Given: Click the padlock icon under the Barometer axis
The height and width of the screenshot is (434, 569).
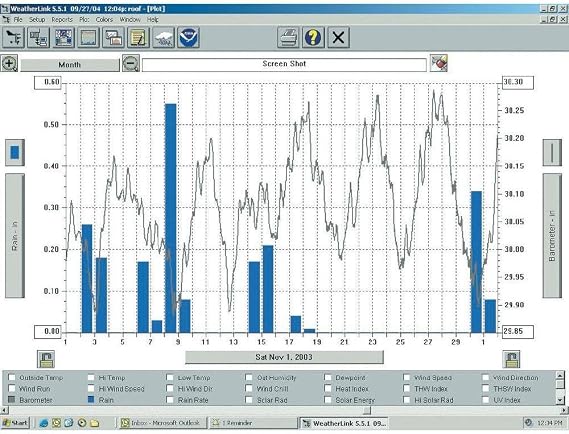Looking at the screenshot, I should (x=511, y=359).
